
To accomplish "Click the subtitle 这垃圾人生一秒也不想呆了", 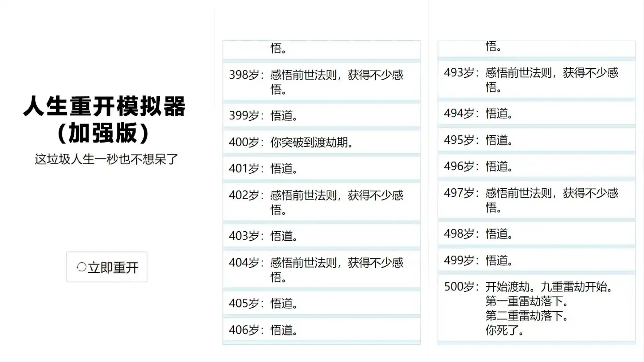I will coord(106,159).
